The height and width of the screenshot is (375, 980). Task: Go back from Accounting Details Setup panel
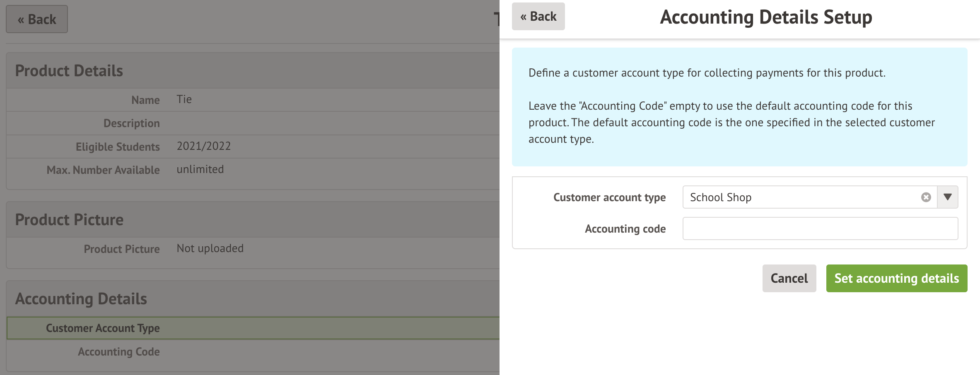[x=538, y=17]
